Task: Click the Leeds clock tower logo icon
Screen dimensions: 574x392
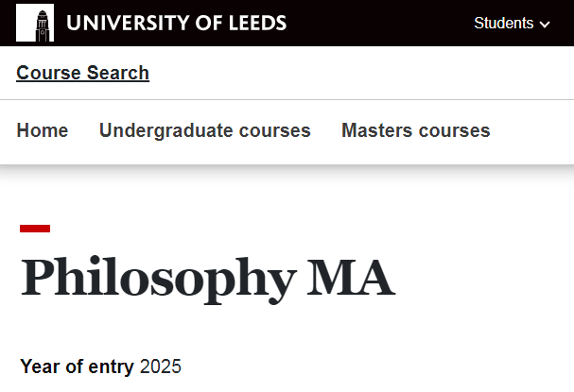Action: click(35, 23)
